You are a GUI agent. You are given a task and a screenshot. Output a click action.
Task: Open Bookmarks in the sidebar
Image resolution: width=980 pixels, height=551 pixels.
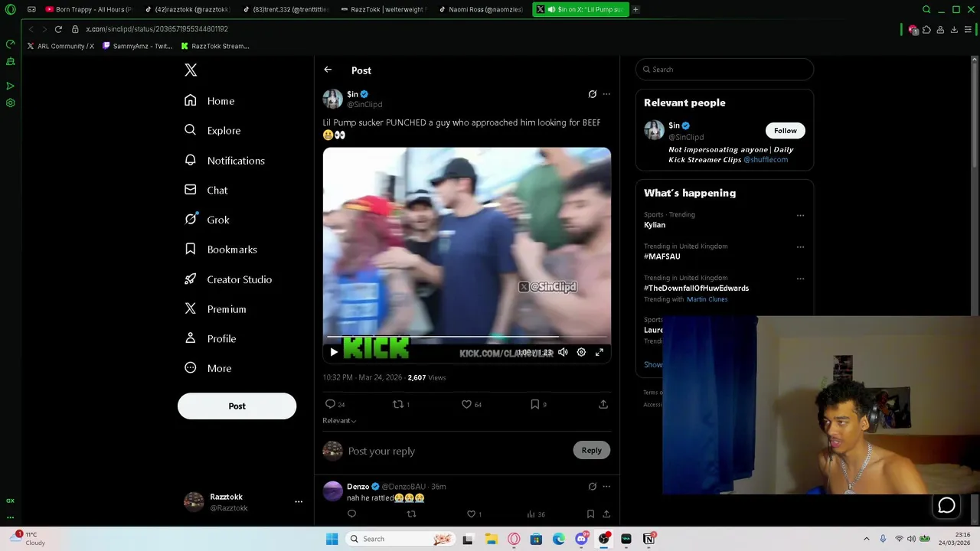point(221,249)
